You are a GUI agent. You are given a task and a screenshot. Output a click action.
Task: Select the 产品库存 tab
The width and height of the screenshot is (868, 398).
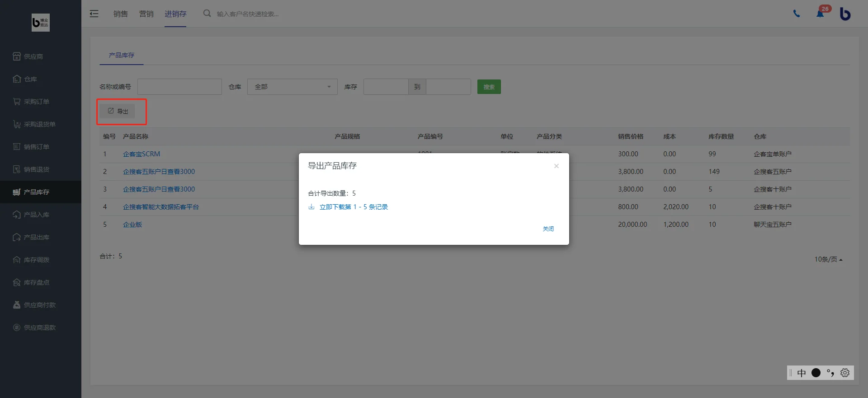pos(122,55)
